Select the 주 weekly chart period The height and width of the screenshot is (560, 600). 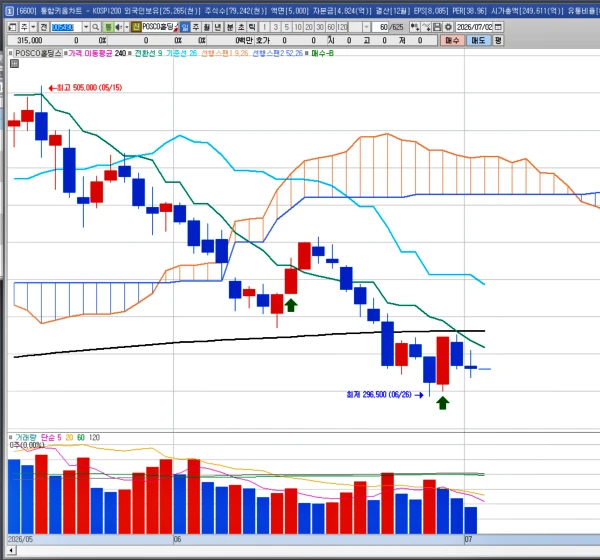pyautogui.click(x=196, y=27)
